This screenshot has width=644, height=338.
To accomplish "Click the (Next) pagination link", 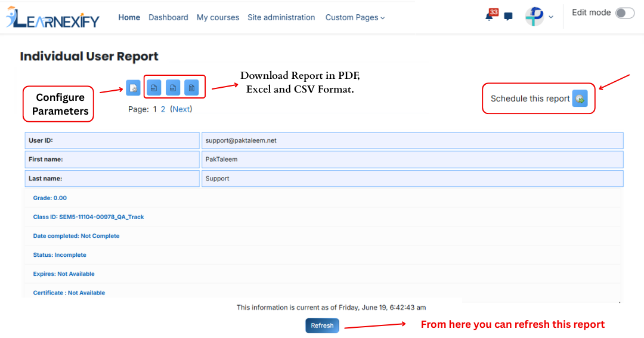I will click(x=181, y=109).
